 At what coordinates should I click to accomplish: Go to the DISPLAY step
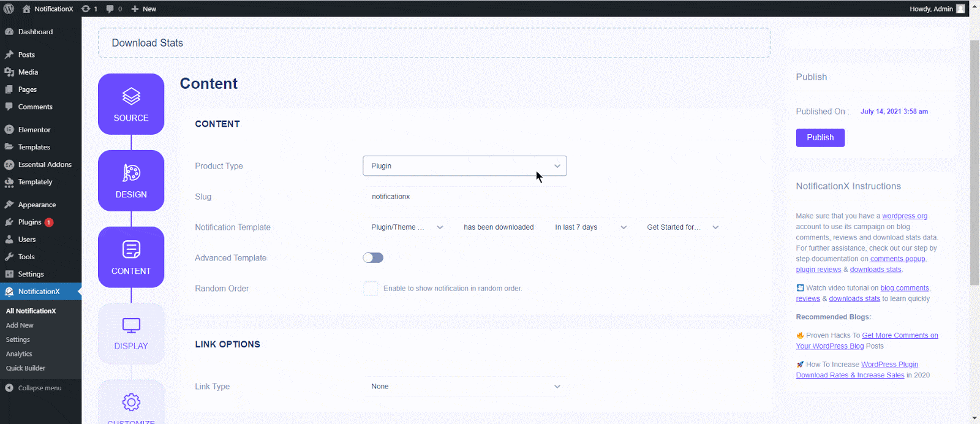[x=131, y=334]
